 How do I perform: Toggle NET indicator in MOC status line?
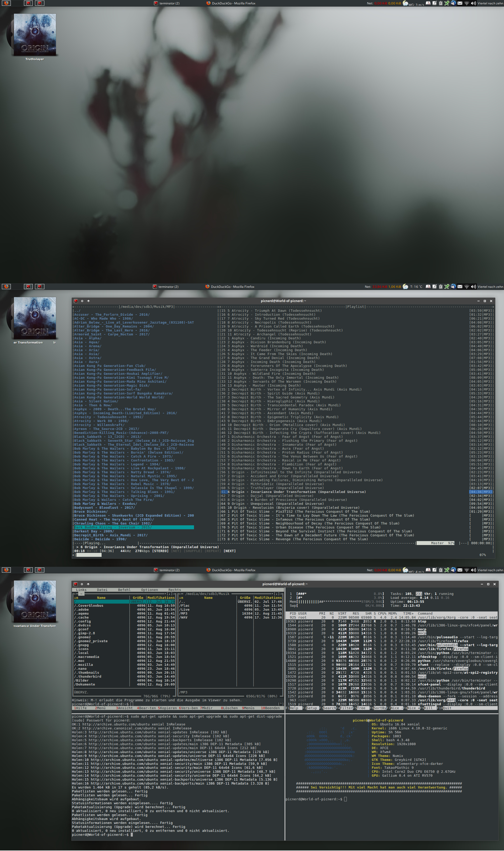(x=176, y=551)
